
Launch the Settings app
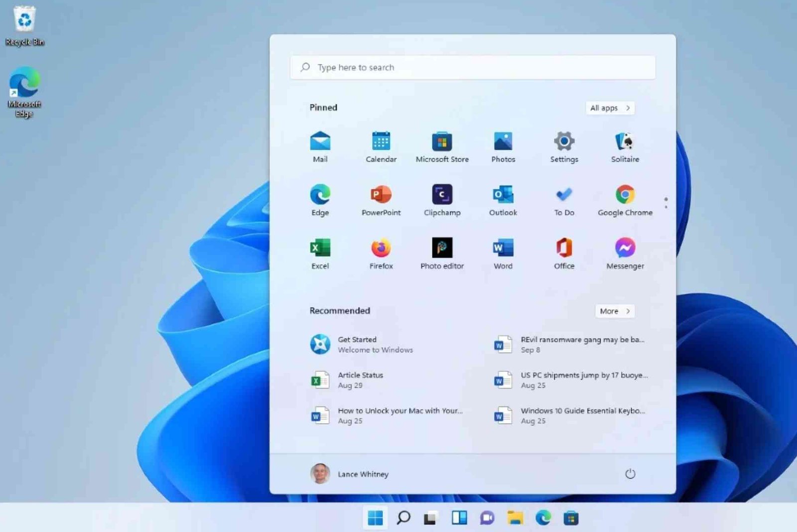coord(563,147)
